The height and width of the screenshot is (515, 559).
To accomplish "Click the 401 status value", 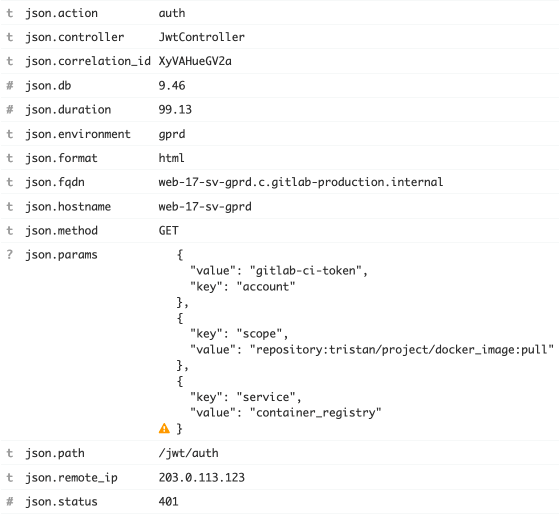I will [168, 501].
